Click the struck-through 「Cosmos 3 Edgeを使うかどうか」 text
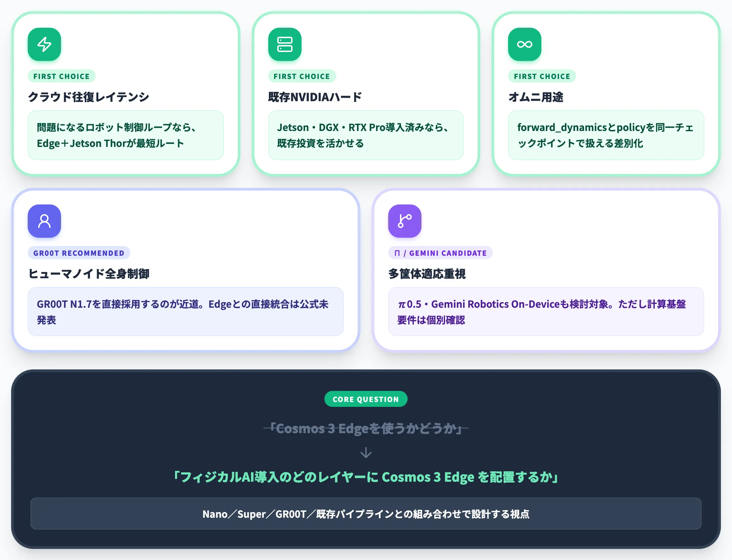The image size is (732, 560). [x=366, y=429]
